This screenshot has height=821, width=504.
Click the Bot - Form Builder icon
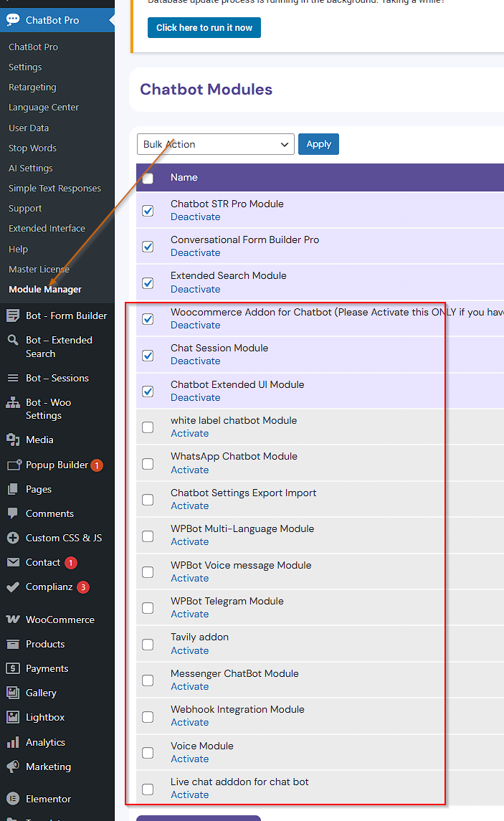point(13,315)
